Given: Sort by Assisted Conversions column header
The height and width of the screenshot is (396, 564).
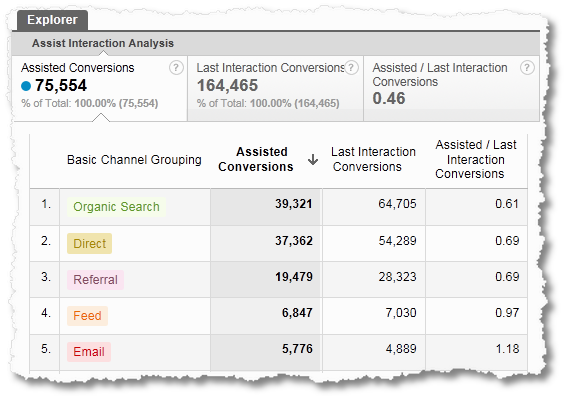Looking at the screenshot, I should pos(256,159).
